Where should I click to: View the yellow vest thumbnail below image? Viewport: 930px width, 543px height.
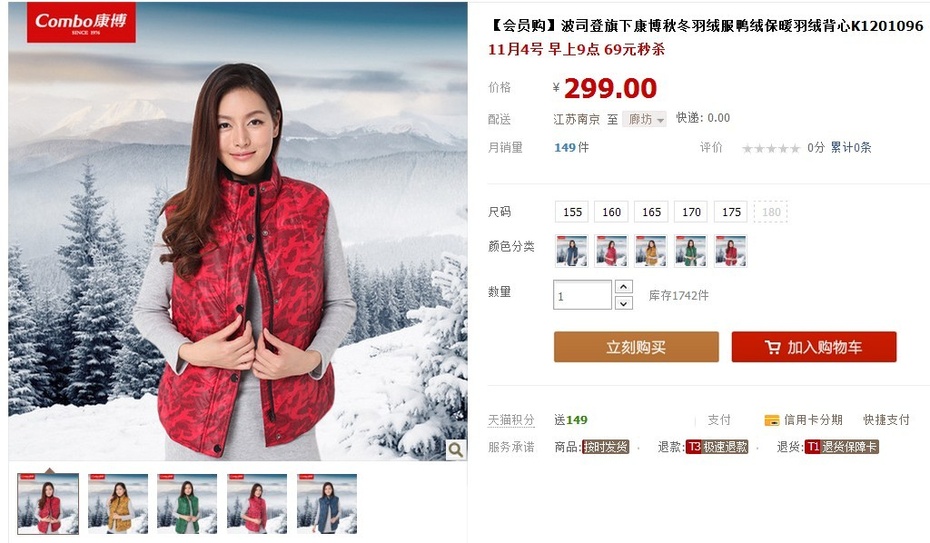[x=118, y=504]
